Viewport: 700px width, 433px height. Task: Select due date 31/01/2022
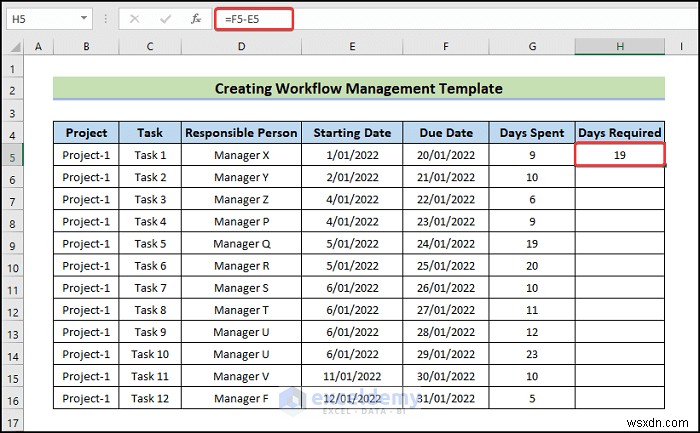click(446, 398)
